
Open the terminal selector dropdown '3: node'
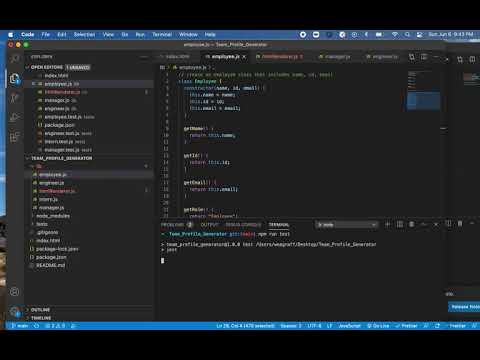[x=347, y=225]
